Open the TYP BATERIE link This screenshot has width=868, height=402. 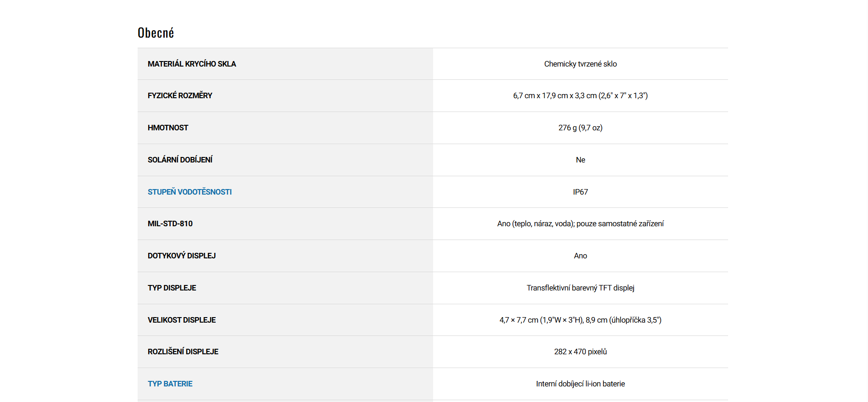pyautogui.click(x=170, y=384)
